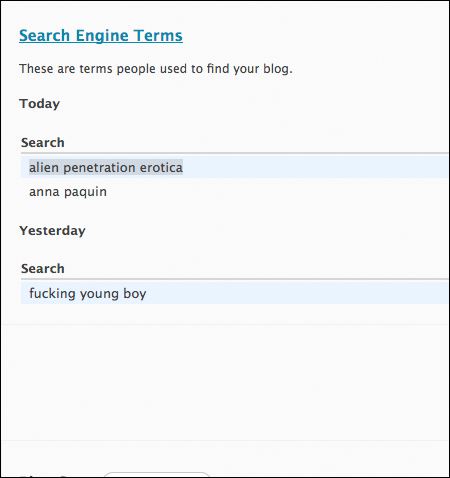
Task: Click the word 'alien' in first row
Action: 44,167
